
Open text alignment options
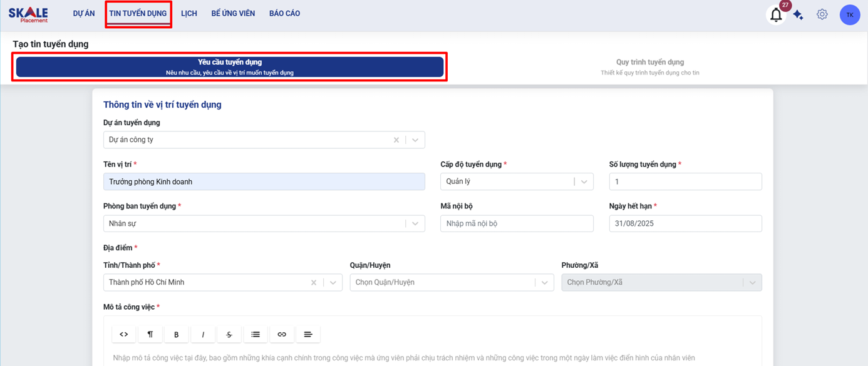(x=308, y=335)
